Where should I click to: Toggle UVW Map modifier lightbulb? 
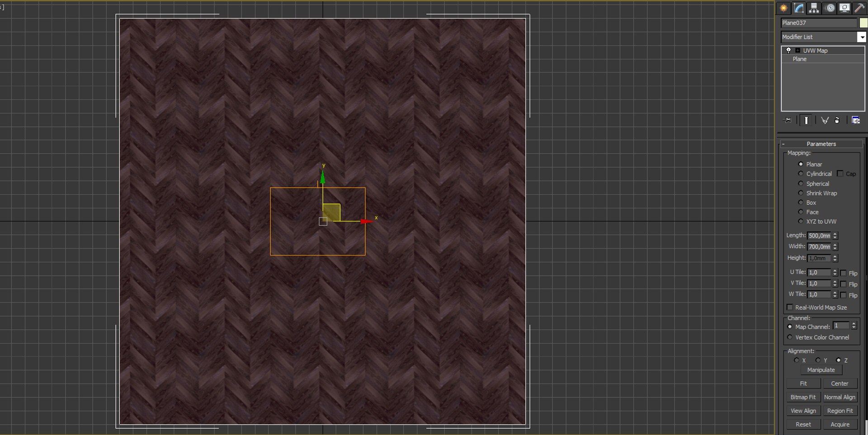[x=788, y=50]
